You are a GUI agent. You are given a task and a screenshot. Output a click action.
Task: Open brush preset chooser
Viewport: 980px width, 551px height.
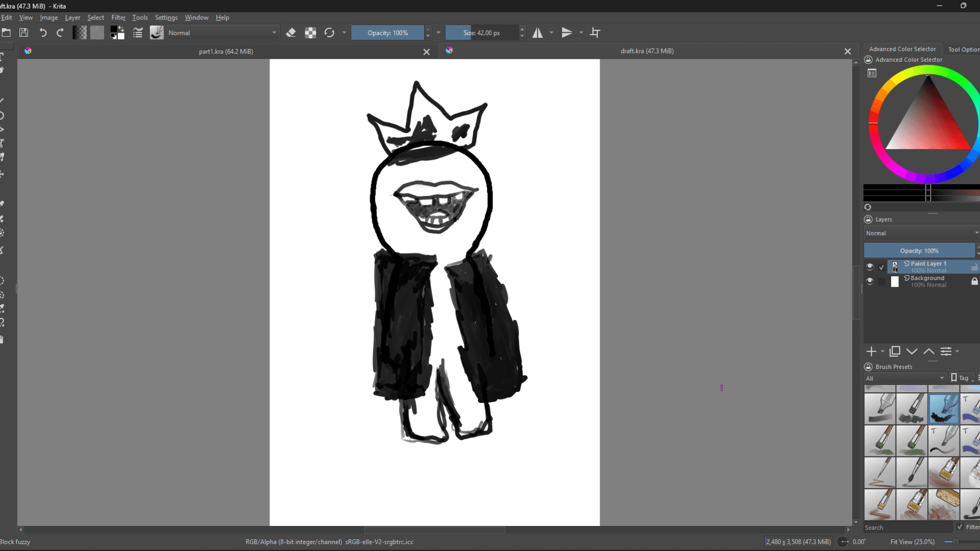[x=157, y=33]
